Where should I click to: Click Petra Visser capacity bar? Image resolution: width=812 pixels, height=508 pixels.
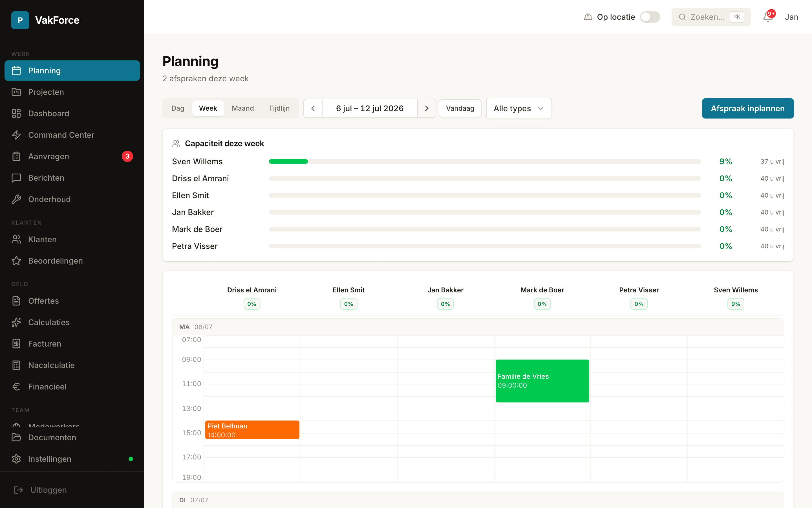click(x=485, y=246)
